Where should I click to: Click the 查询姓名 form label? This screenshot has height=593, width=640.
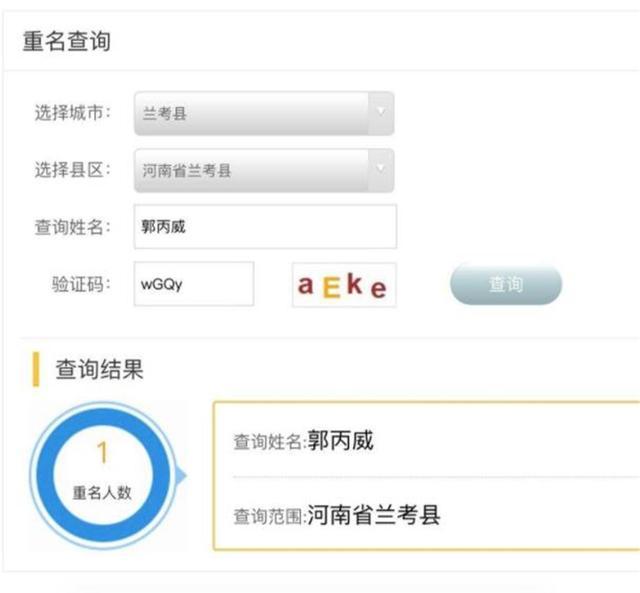tap(72, 227)
